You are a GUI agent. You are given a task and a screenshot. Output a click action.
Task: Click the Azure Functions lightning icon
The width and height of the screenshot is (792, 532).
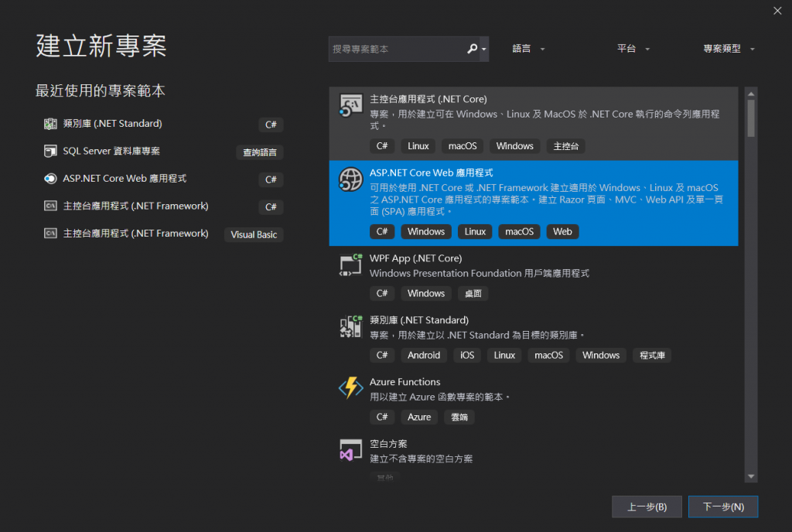[350, 388]
